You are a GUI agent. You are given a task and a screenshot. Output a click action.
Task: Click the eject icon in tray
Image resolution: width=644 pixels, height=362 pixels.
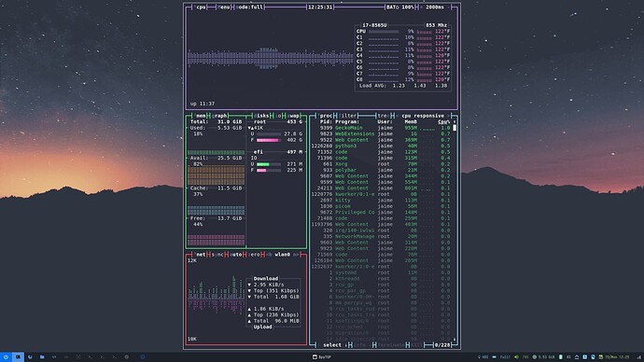coord(577,357)
